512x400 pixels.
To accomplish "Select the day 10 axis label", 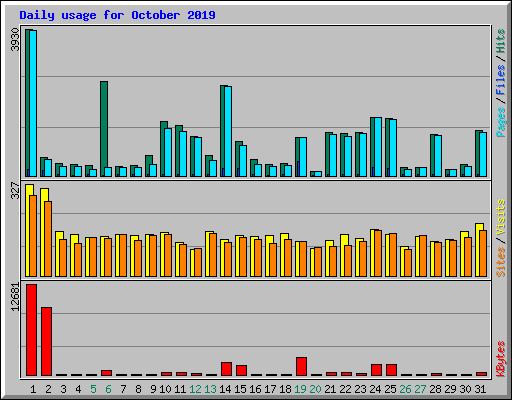I will (x=165, y=389).
